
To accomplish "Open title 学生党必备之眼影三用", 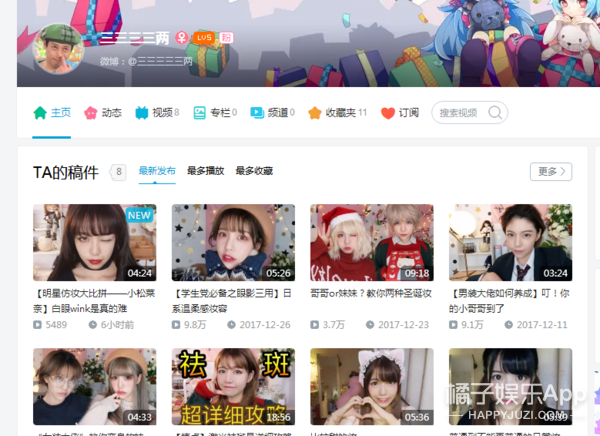I will [232, 301].
